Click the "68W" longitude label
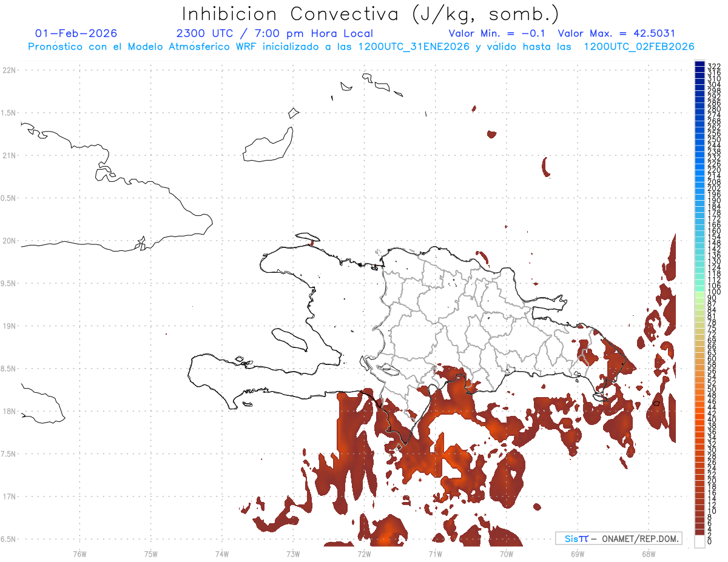Screen dimensions: 728x562 648,554
